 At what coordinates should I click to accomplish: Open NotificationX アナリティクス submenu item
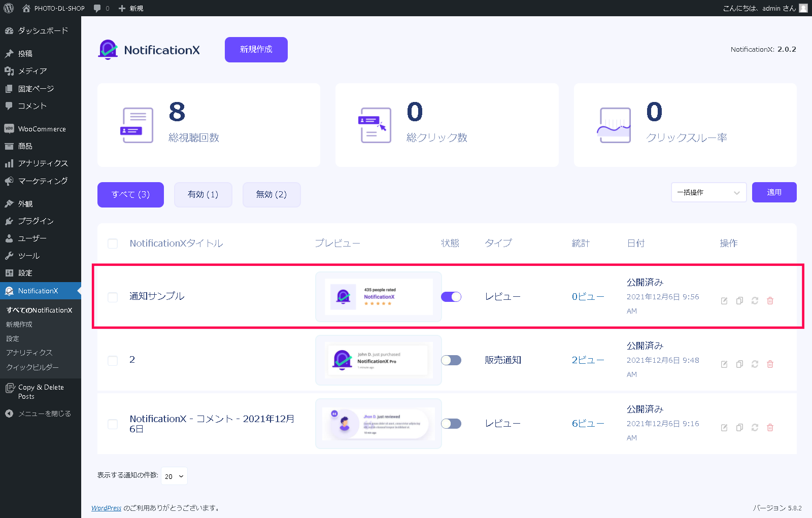click(x=29, y=353)
